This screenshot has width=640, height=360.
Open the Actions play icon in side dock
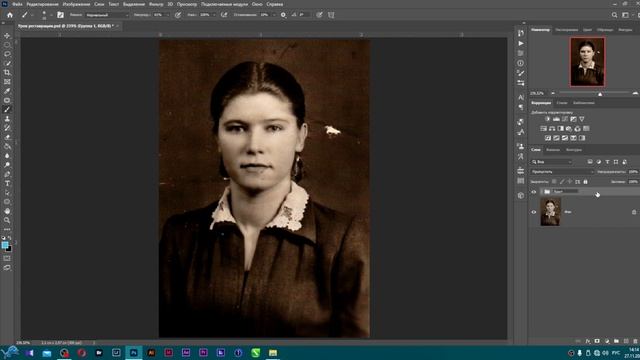pyautogui.click(x=521, y=43)
